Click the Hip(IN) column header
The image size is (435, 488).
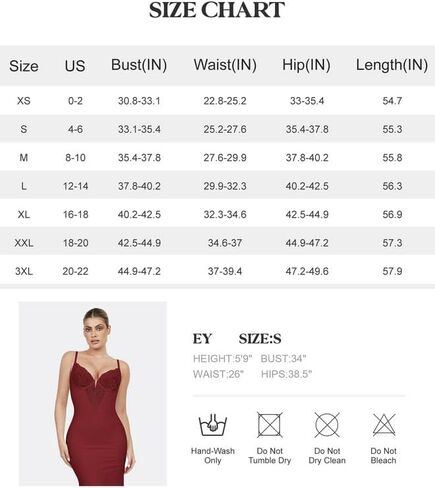(x=306, y=65)
